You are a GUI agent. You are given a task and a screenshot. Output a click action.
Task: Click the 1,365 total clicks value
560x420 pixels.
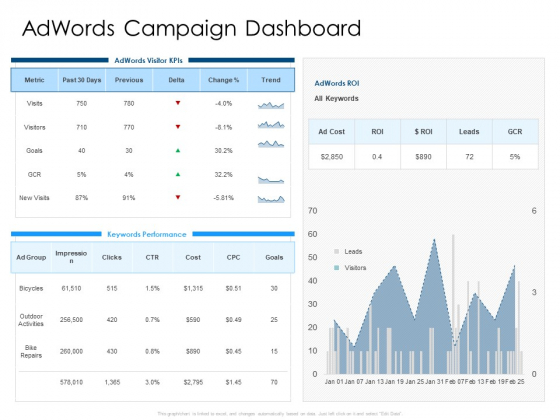point(112,382)
